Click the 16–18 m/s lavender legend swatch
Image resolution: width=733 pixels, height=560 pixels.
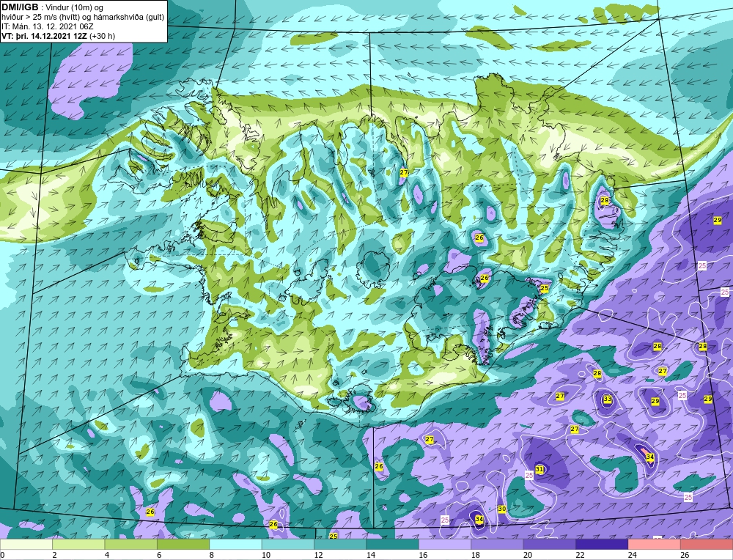click(445, 545)
